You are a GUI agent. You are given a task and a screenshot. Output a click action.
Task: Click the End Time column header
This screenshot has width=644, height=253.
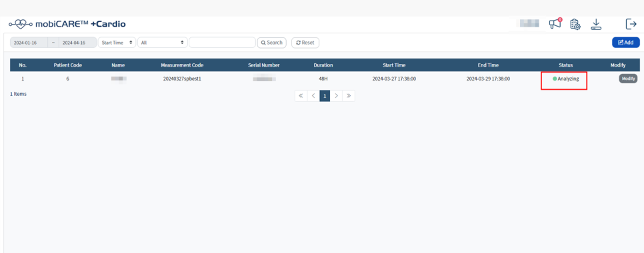coord(488,65)
